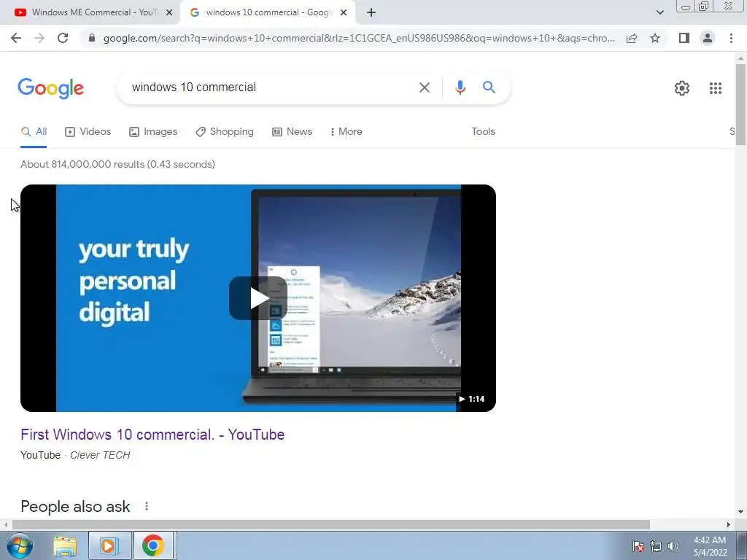Image resolution: width=747 pixels, height=560 pixels.
Task: Click the forward navigation arrow
Action: coord(39,38)
